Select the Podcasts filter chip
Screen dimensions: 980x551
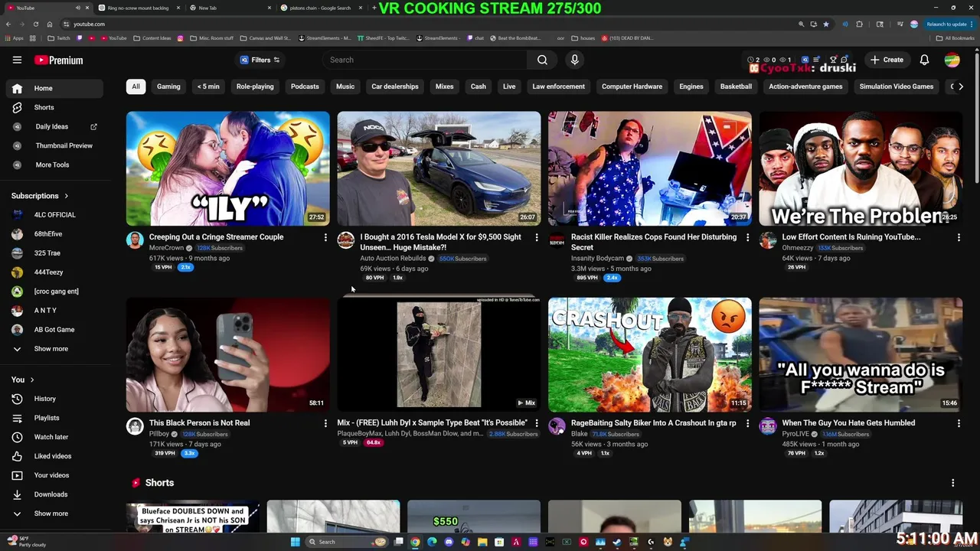coord(305,86)
